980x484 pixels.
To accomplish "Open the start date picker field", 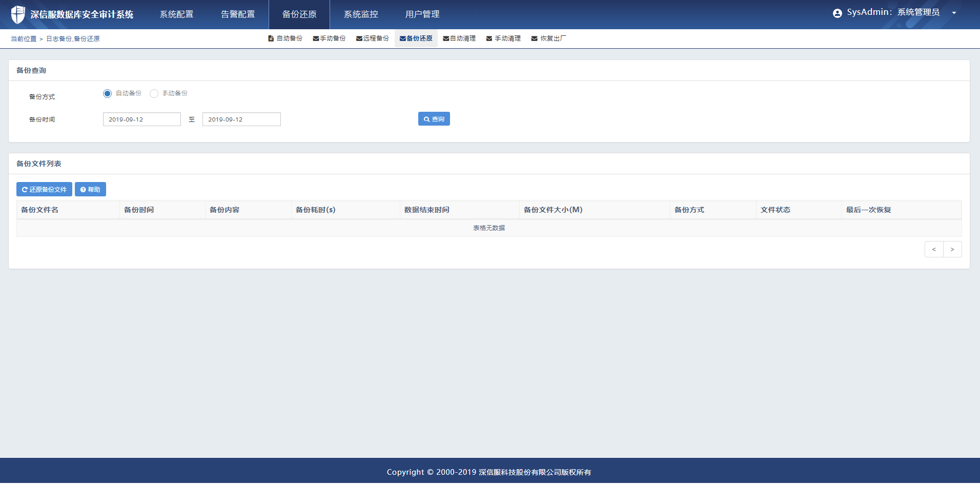I will click(x=142, y=119).
